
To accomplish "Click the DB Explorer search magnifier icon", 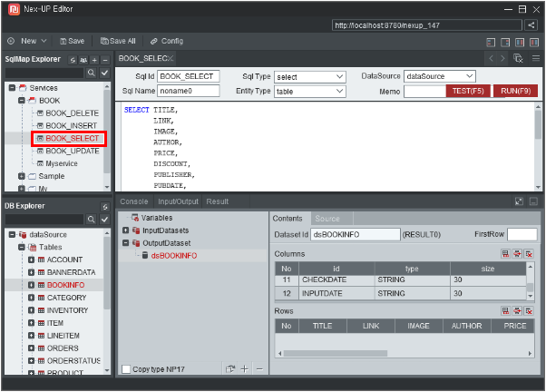I will (92, 220).
